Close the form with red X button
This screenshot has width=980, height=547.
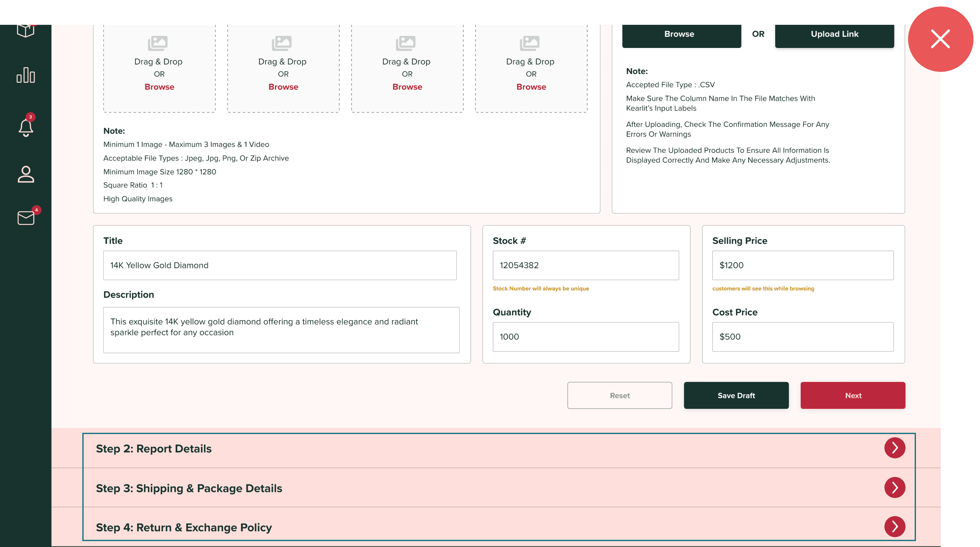pos(940,39)
